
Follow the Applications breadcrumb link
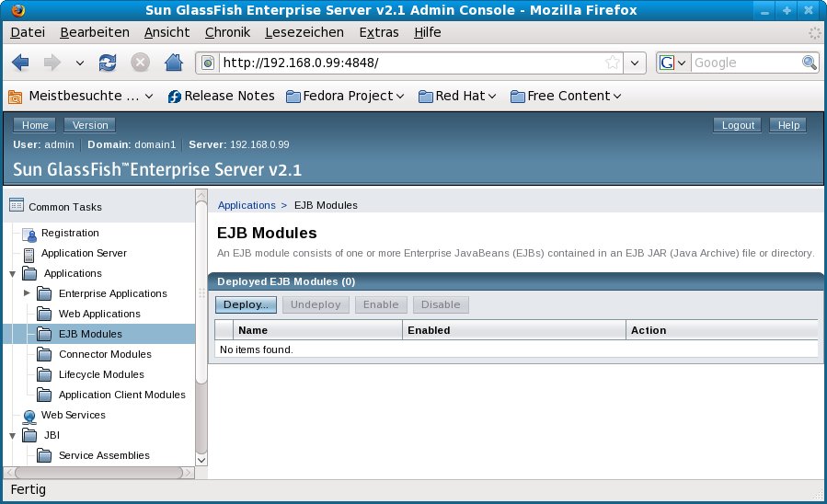(247, 205)
